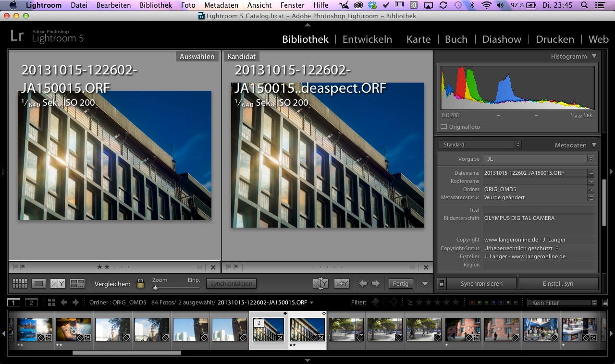Click the Zoom slider in compare toolbar

(156, 288)
